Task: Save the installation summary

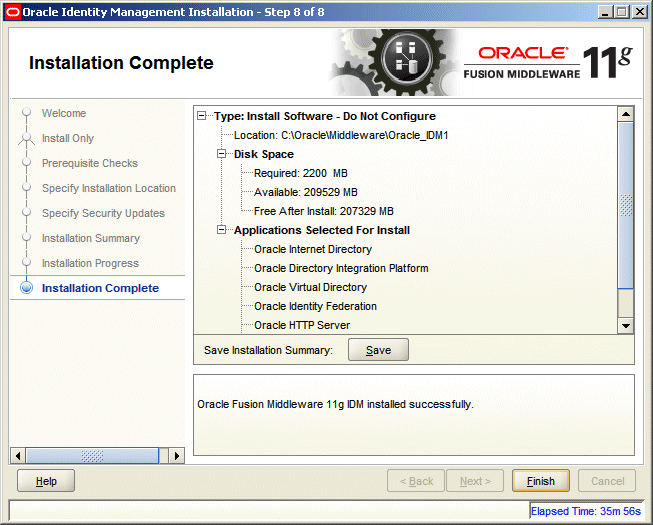Action: (x=378, y=350)
